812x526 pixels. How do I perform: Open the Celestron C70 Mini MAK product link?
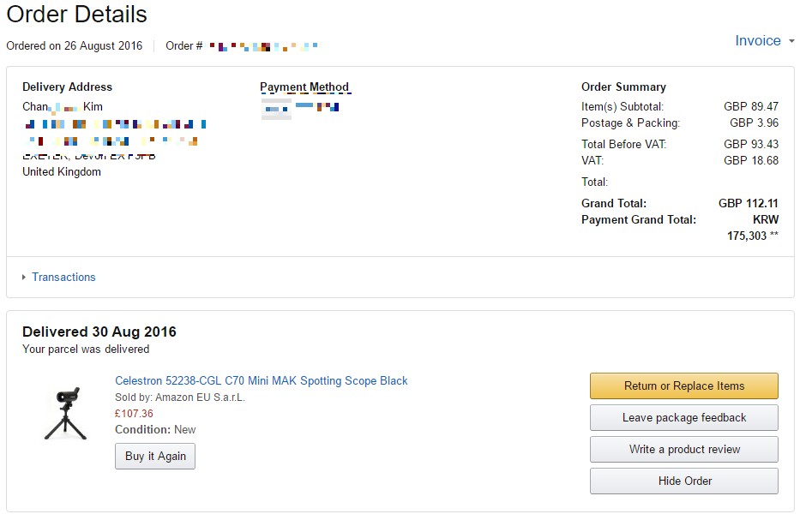pos(262,381)
